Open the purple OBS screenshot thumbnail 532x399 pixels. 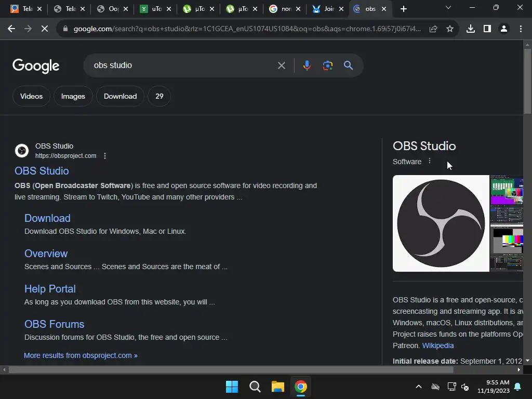pos(507,198)
